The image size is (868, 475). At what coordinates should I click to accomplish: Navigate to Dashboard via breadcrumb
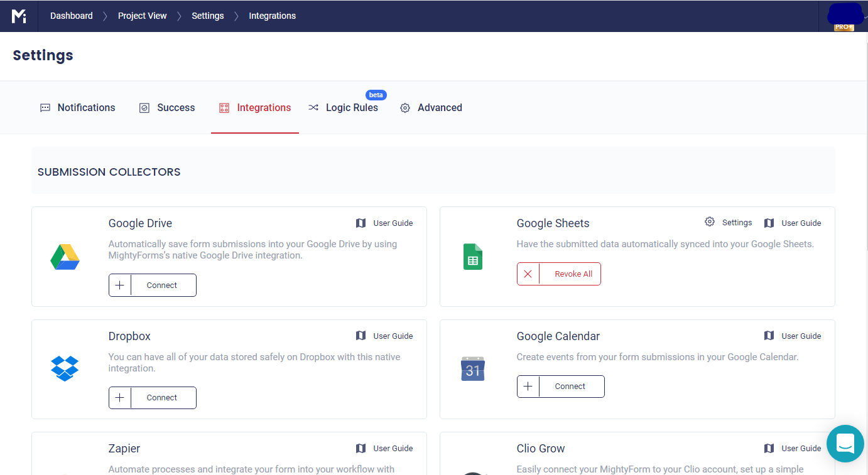click(x=71, y=16)
